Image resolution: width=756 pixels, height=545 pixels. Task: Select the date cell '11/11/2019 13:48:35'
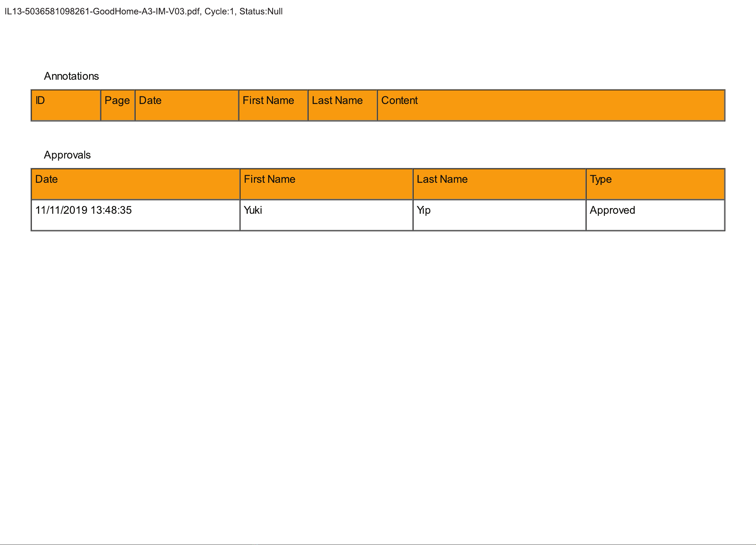[136, 215]
